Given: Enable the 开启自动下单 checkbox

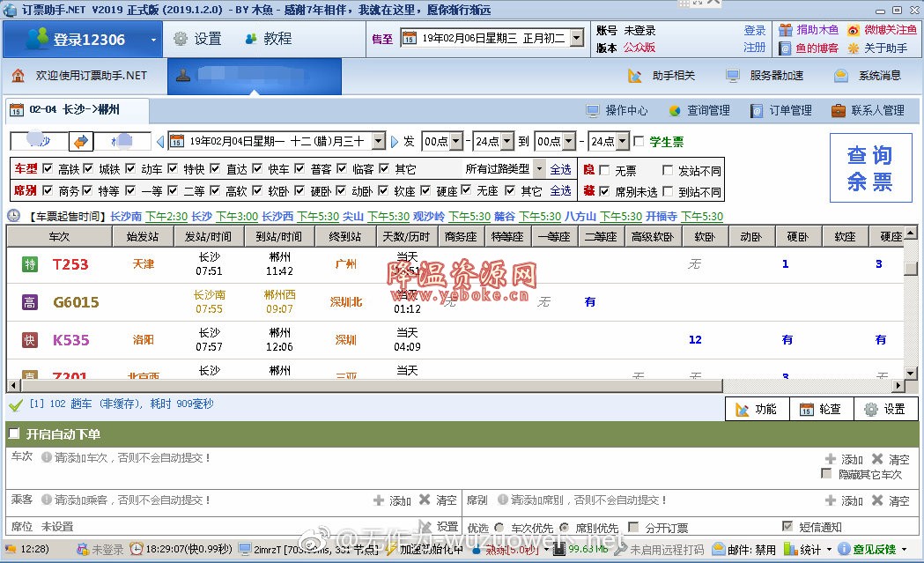Looking at the screenshot, I should point(14,433).
